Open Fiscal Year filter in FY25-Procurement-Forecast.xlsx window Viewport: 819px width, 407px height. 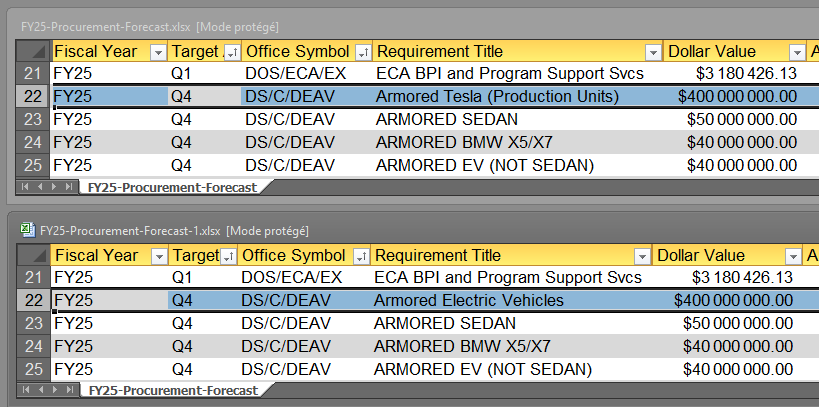(157, 51)
